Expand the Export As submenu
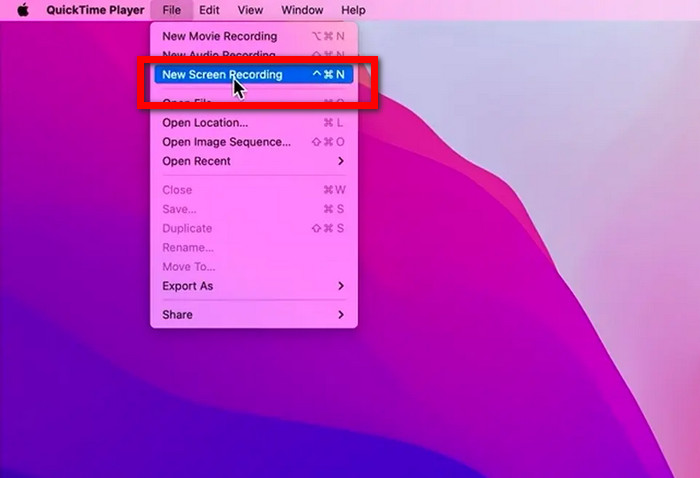This screenshot has height=478, width=700. (x=254, y=286)
